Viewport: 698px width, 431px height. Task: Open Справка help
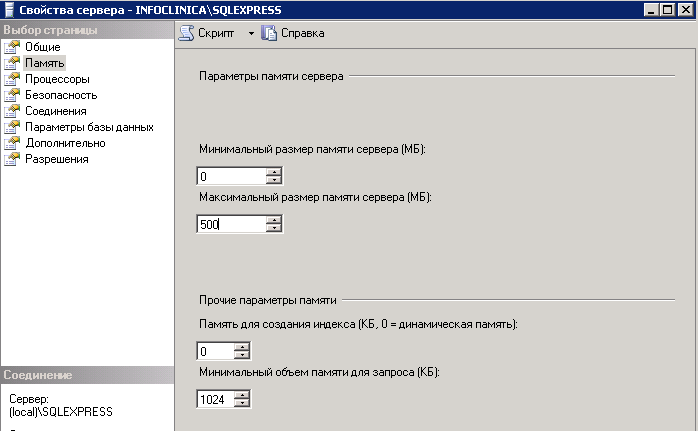pos(293,33)
